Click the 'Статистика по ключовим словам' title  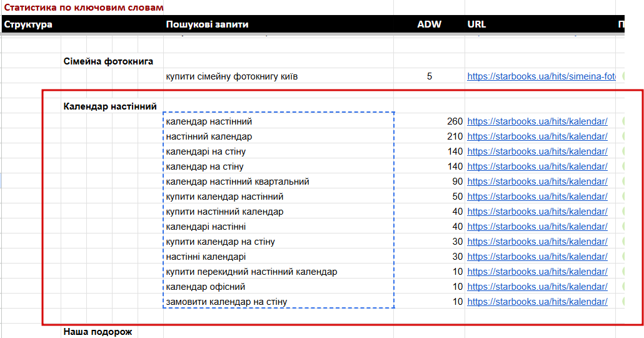pyautogui.click(x=83, y=8)
